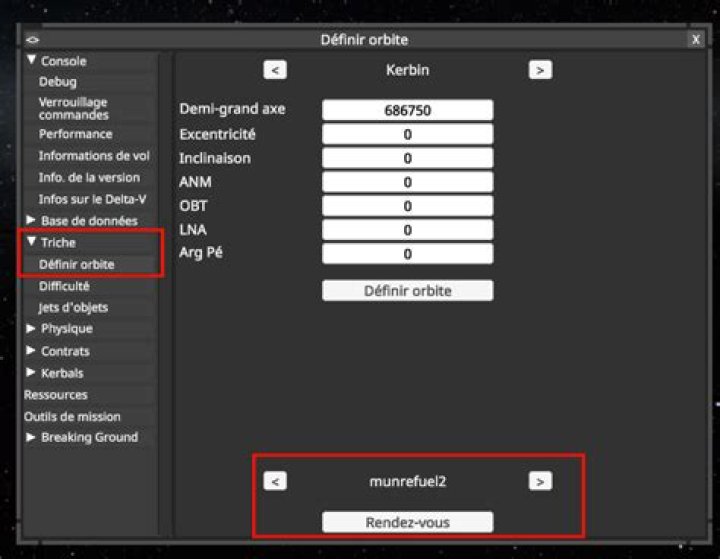Click the Demi-grand axe field

tap(408, 110)
